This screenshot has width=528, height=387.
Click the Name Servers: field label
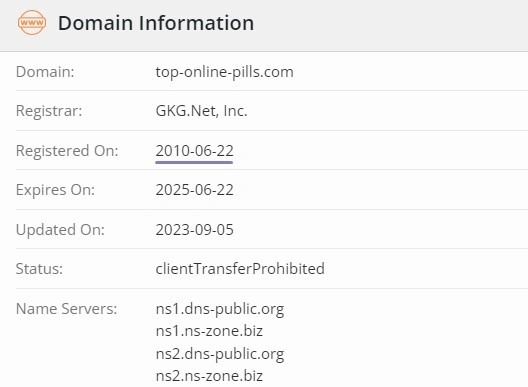coord(66,309)
